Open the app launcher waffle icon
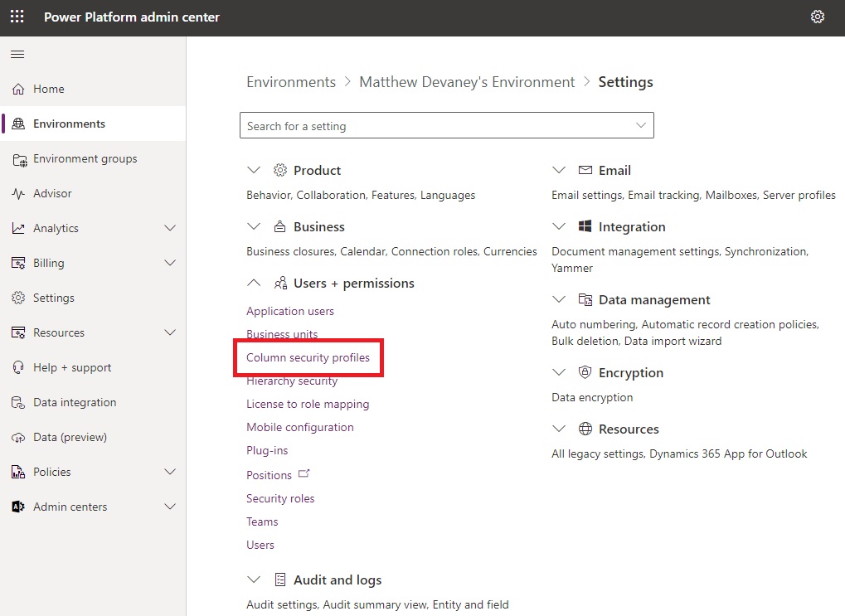 [x=17, y=17]
